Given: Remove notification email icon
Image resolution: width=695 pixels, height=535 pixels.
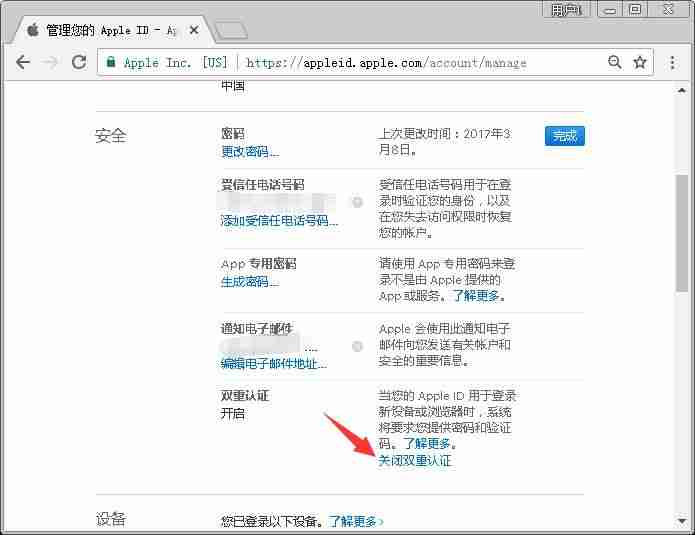Looking at the screenshot, I should (x=357, y=346).
